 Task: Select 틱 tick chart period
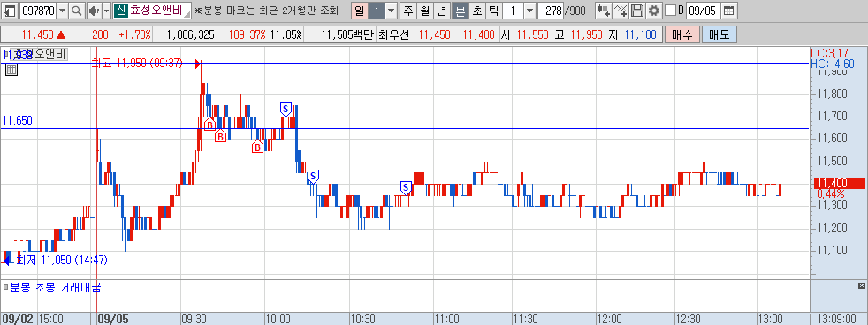pos(493,10)
